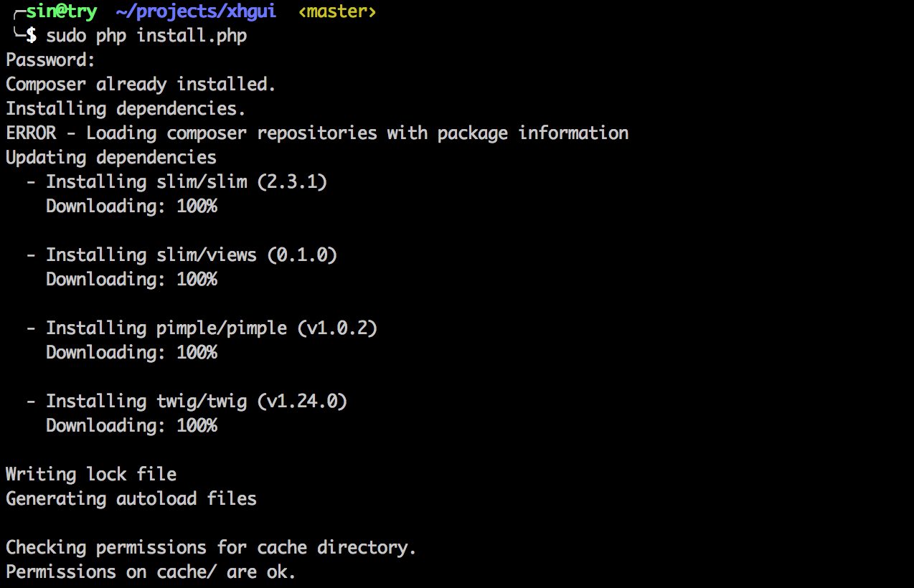Image resolution: width=914 pixels, height=588 pixels.
Task: Click the sin@try username in the prompt
Action: [x=61, y=11]
